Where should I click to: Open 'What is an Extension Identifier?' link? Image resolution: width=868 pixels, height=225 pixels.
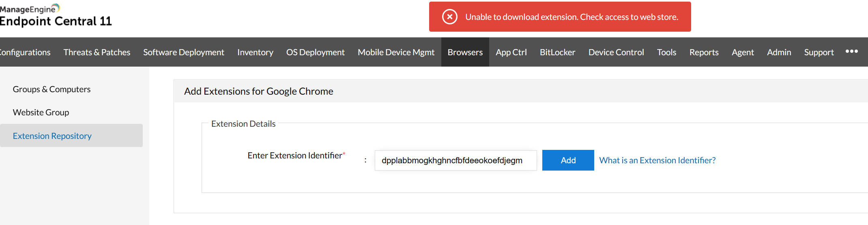tap(657, 160)
